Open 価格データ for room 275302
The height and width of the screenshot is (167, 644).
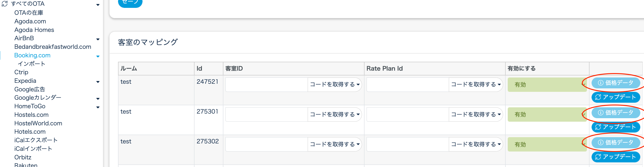click(616, 142)
